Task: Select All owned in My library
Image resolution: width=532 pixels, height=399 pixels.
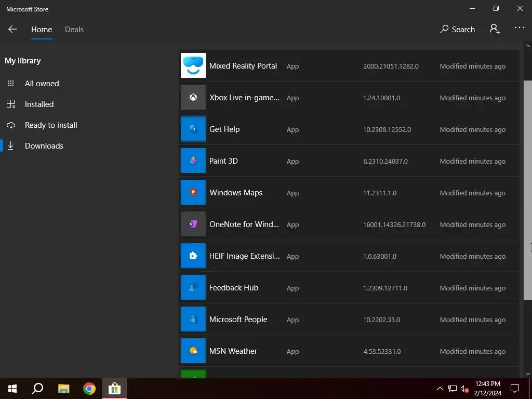Action: coord(42,84)
